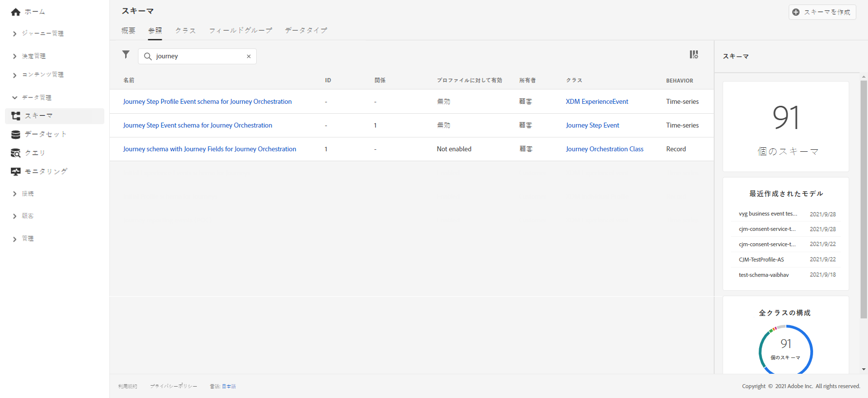Viewport: 868px width, 398px height.
Task: Select test-schema-vaibhav recent model
Action: click(764, 275)
